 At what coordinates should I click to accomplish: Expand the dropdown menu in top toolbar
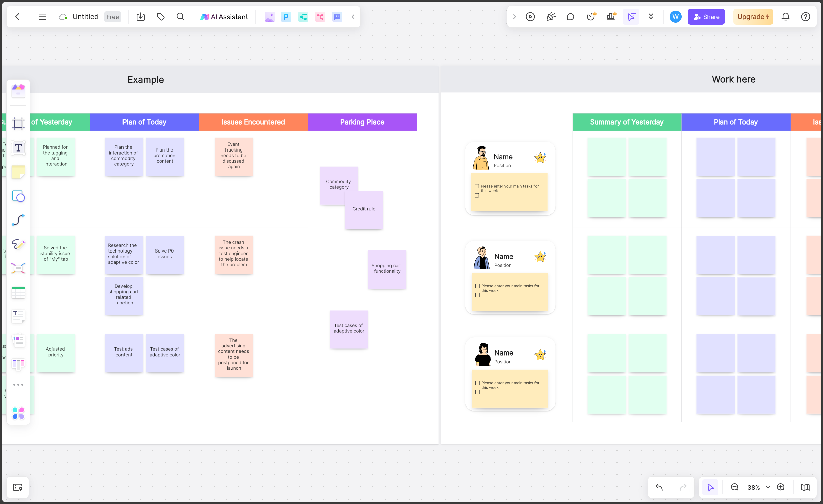pyautogui.click(x=651, y=16)
